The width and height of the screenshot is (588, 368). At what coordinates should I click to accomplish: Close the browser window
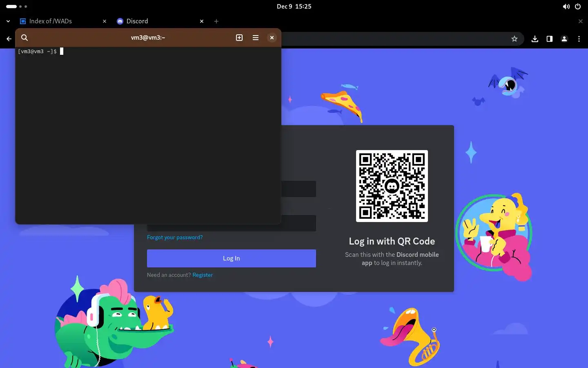point(581,21)
